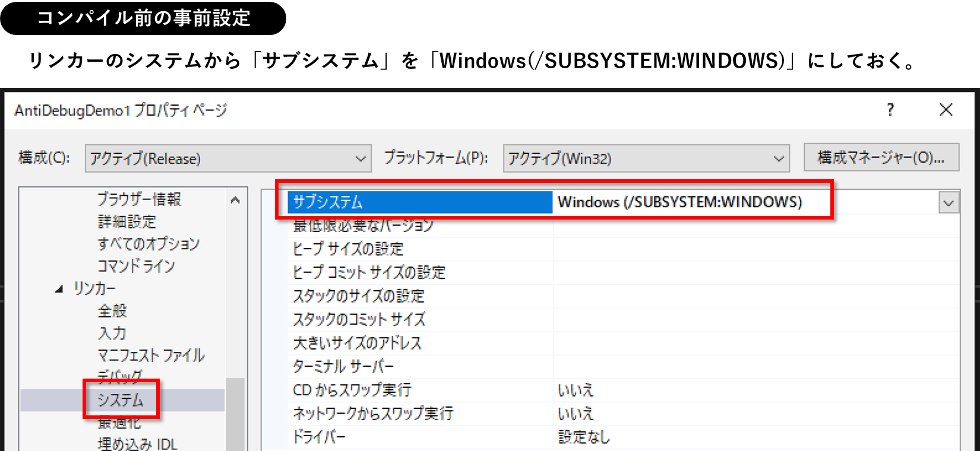Select the 大きいサイズのアドレス property
Viewport: 980px width, 451px height.
coord(357,343)
